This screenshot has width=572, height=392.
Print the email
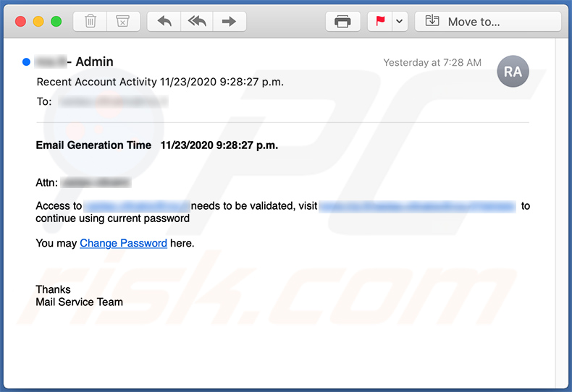click(x=342, y=21)
